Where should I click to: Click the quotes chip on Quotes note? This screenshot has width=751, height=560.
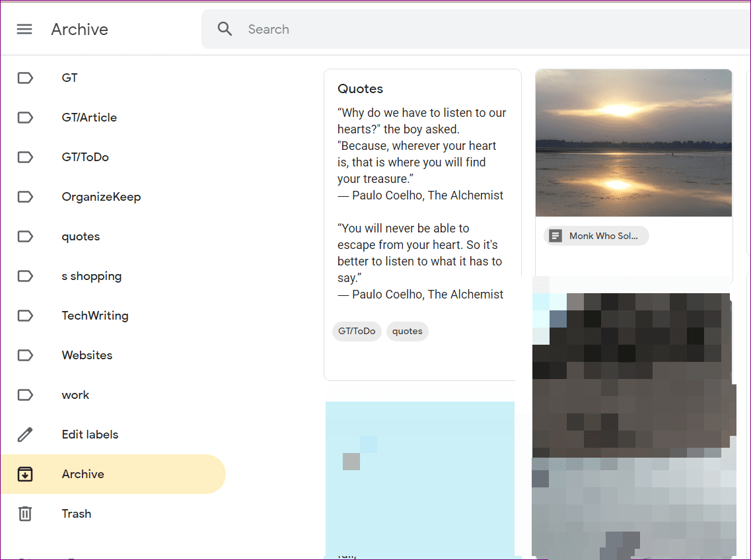407,331
